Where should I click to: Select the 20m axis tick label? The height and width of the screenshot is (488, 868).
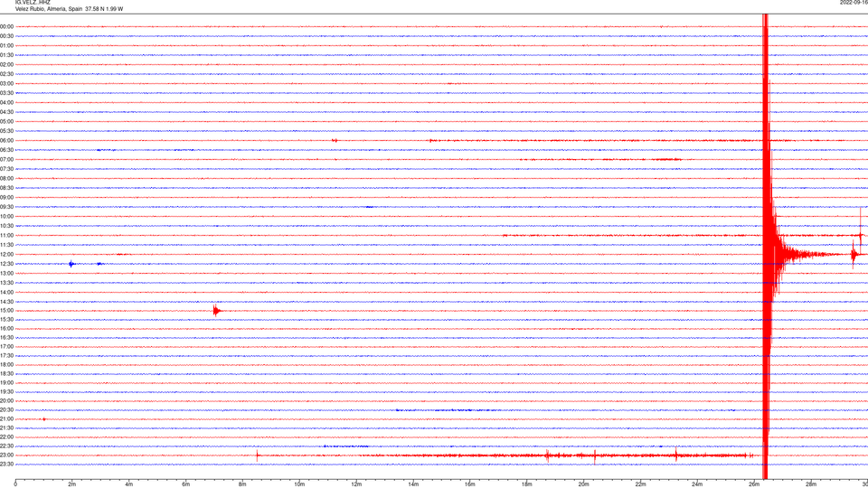(x=584, y=484)
